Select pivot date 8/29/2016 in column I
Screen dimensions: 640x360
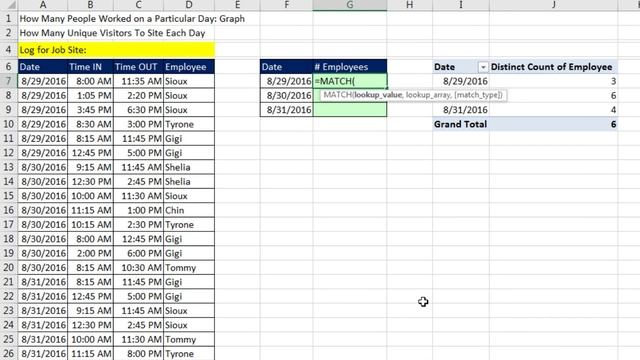coord(461,81)
